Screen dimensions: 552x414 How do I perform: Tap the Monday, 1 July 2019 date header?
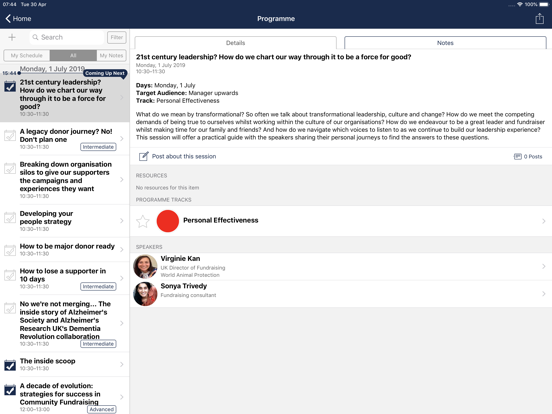point(52,69)
